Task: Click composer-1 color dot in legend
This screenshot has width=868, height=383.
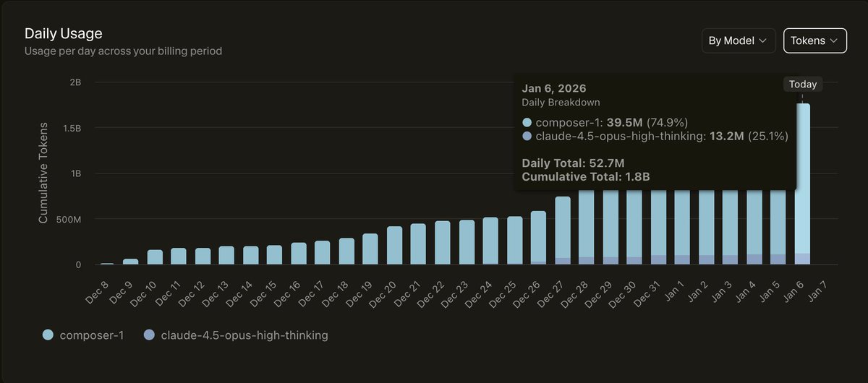Action: (x=48, y=335)
